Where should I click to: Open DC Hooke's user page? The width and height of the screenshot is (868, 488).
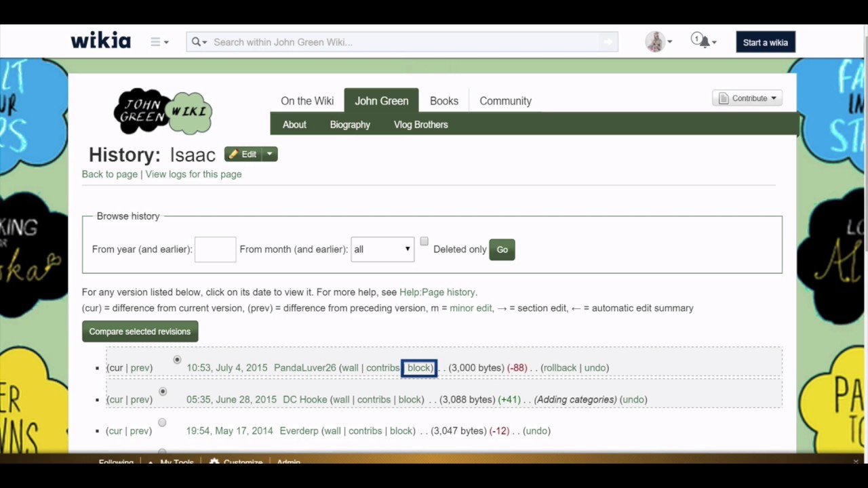click(x=305, y=400)
